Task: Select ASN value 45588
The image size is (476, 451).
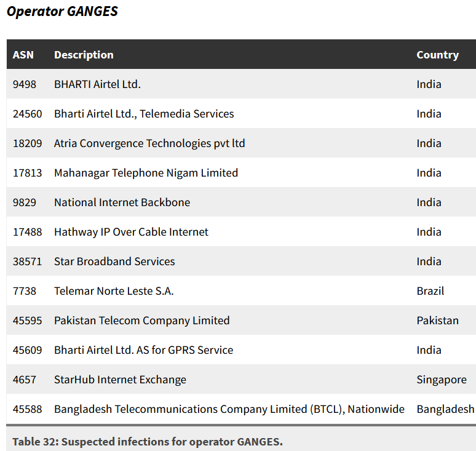Action: click(27, 409)
